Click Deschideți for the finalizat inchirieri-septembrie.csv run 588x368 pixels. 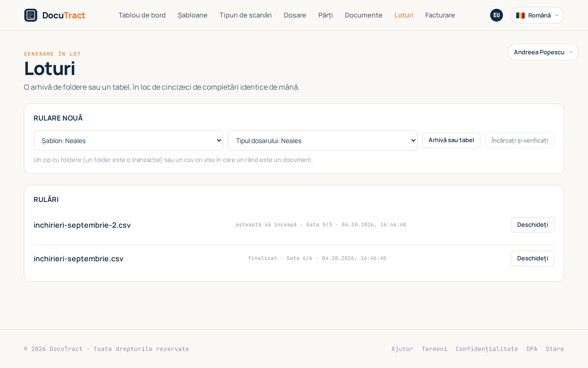532,259
